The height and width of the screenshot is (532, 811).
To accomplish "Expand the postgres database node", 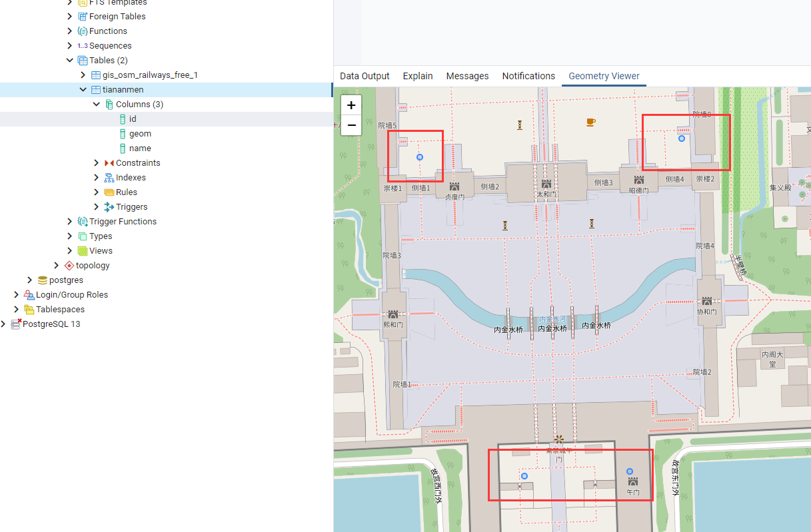I will pyautogui.click(x=30, y=280).
